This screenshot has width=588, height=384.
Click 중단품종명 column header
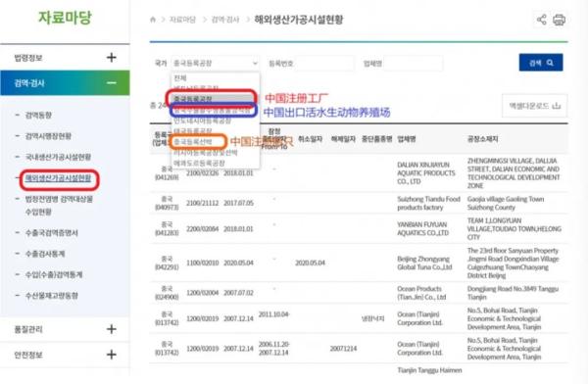376,139
